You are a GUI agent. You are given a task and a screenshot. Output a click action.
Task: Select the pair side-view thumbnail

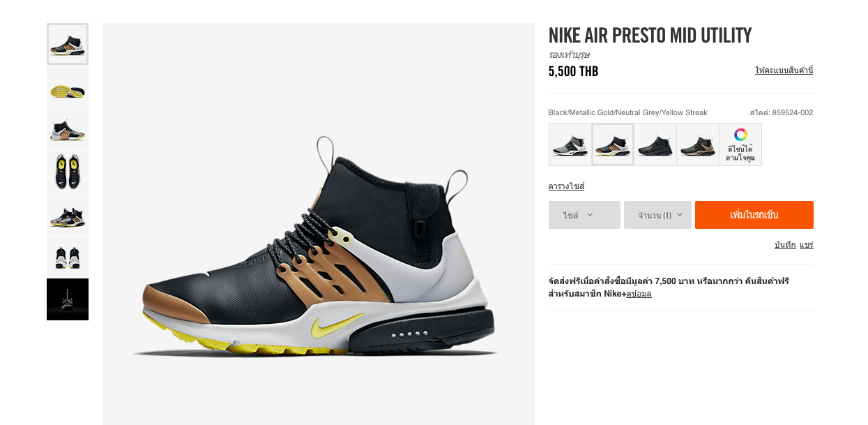(68, 215)
